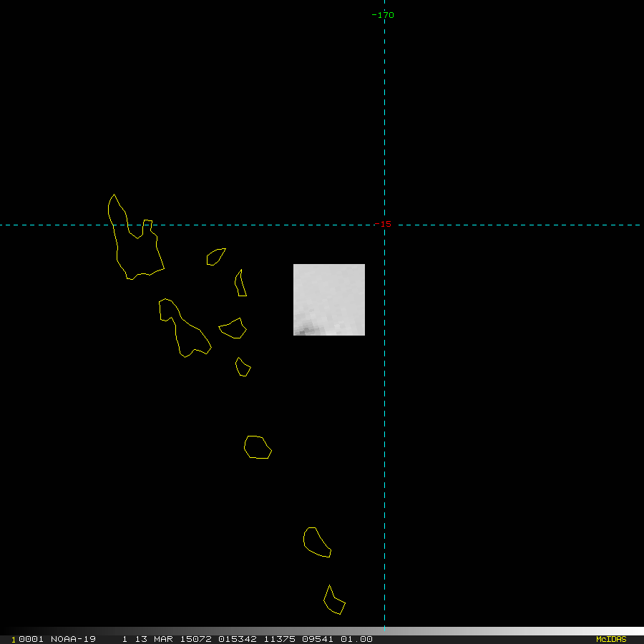Click the NOAA-19 satellite name in status bar
This screenshot has height=644, width=644.
tap(73, 639)
